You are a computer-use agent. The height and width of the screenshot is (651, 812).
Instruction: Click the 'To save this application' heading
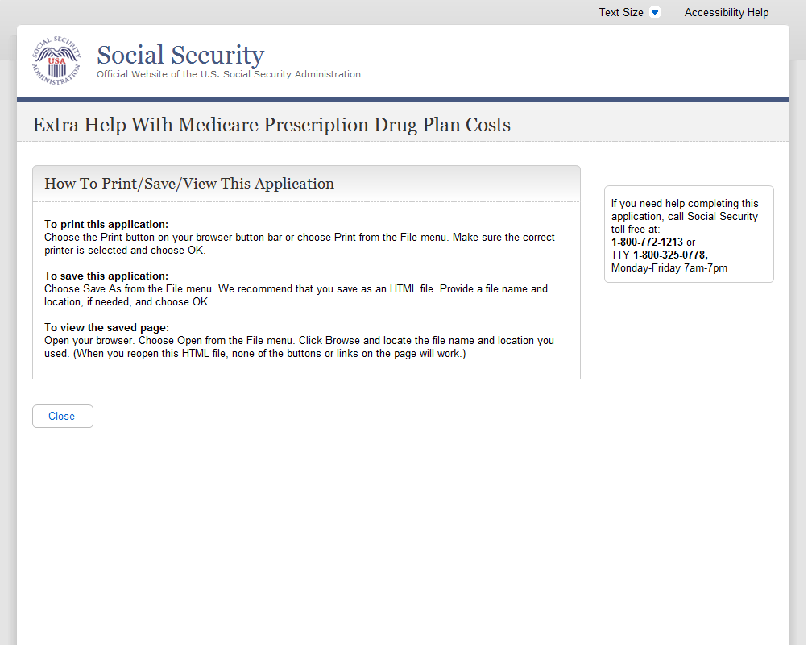tap(106, 276)
